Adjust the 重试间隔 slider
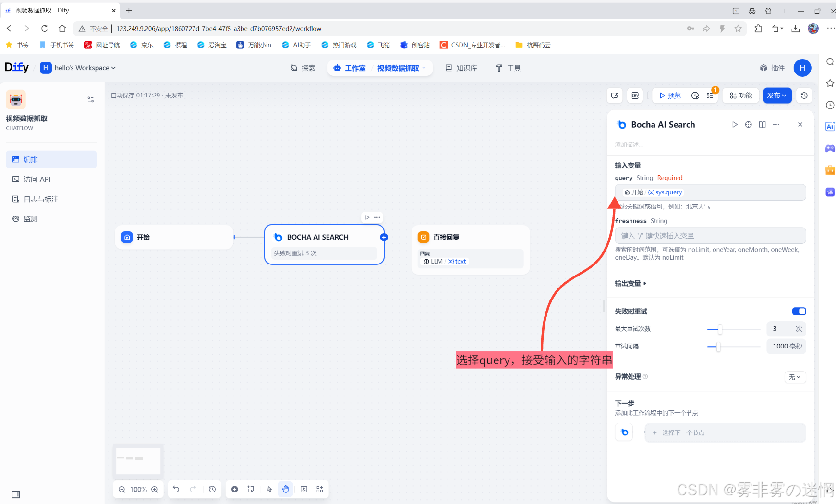Image resolution: width=836 pixels, height=504 pixels. coord(718,347)
